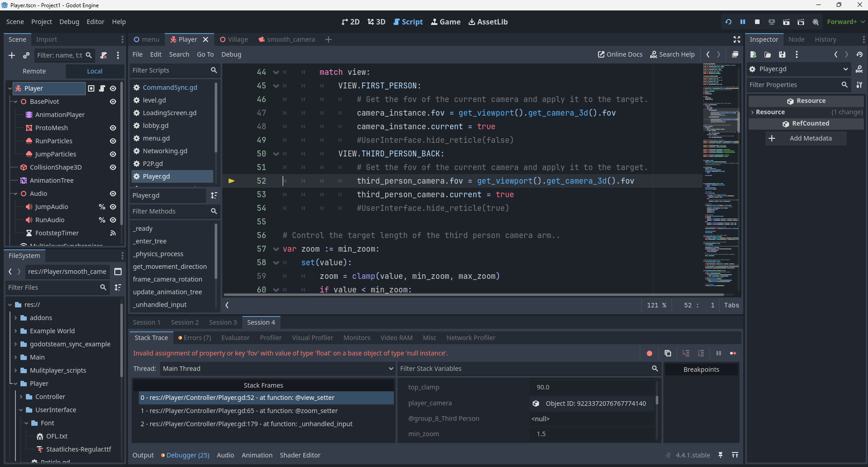
Task: Toggle visibility of CollisionShape3D
Action: (x=112, y=167)
